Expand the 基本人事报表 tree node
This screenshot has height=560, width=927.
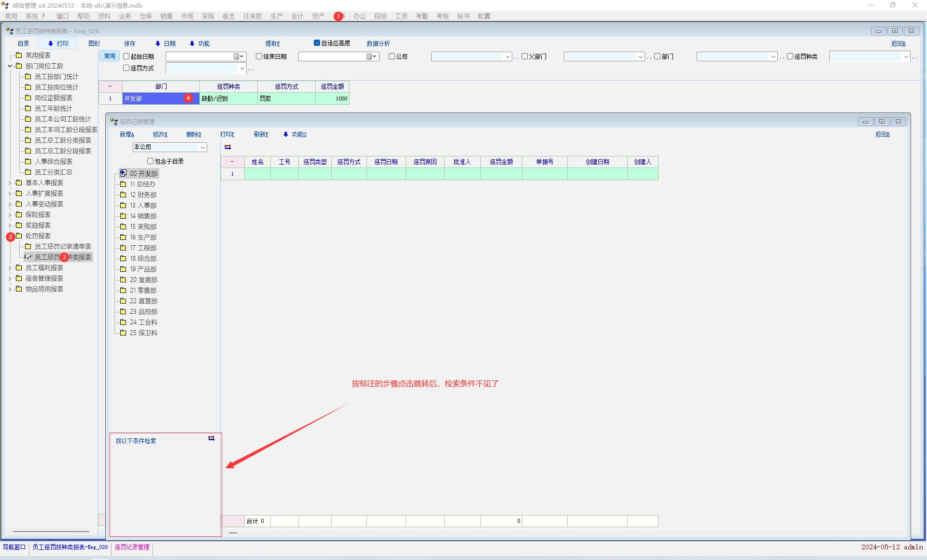[x=10, y=183]
